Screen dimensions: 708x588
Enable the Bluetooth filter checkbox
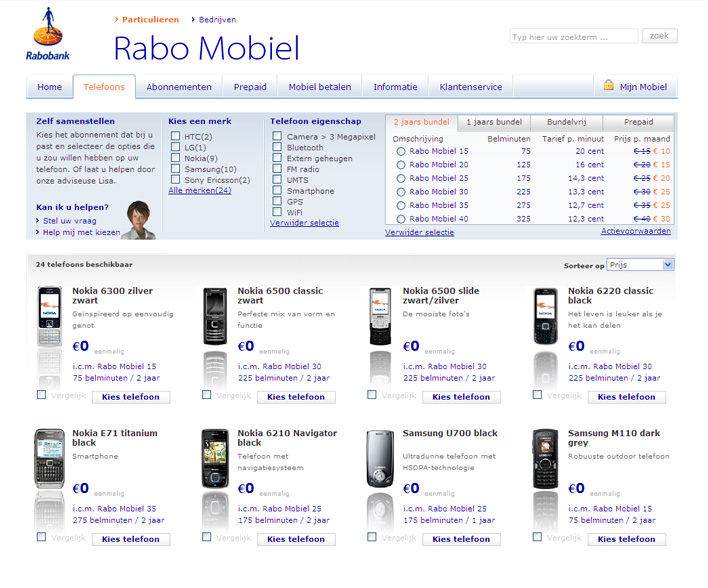click(x=277, y=146)
